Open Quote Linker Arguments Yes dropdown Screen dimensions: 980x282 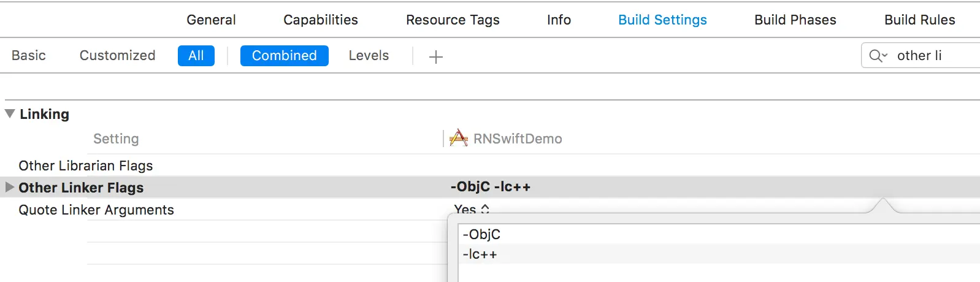[472, 209]
